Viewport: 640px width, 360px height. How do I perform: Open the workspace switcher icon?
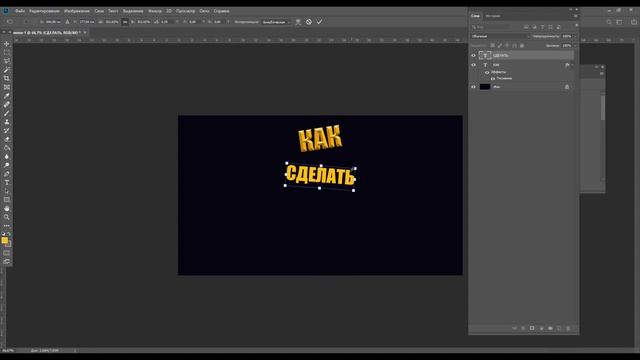point(620,22)
